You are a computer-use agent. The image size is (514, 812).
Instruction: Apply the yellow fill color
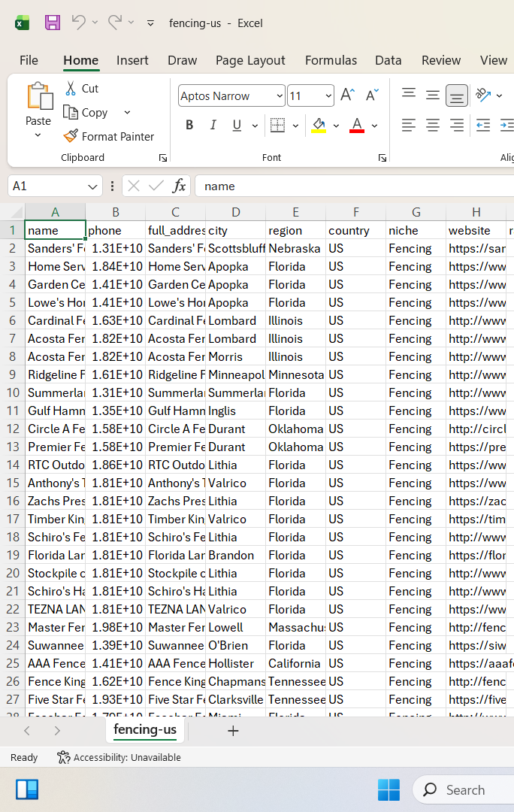point(319,126)
